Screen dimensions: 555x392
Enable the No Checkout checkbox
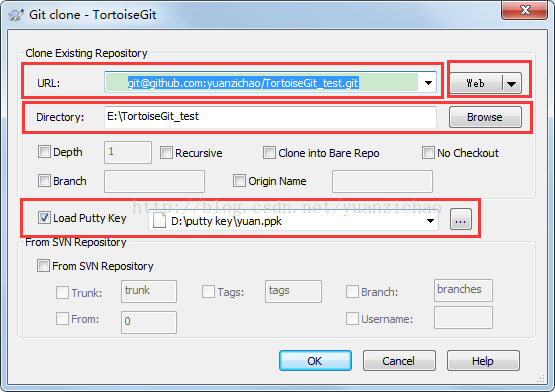(x=428, y=153)
